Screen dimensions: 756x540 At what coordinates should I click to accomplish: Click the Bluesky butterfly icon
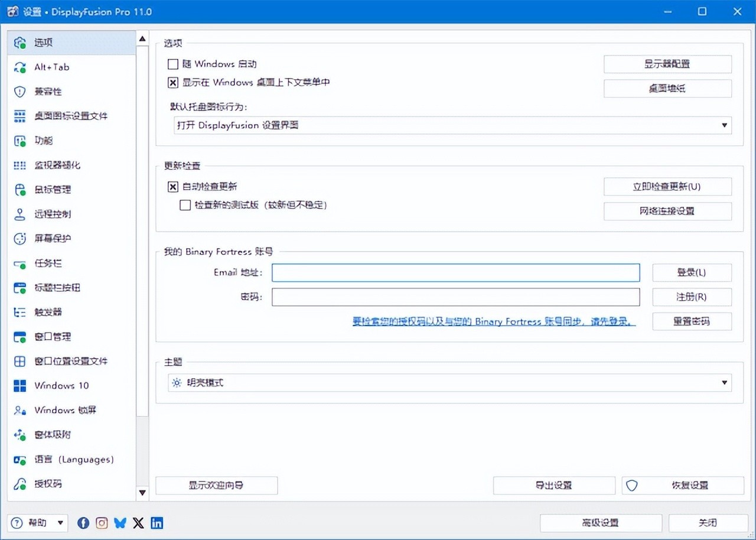point(120,523)
